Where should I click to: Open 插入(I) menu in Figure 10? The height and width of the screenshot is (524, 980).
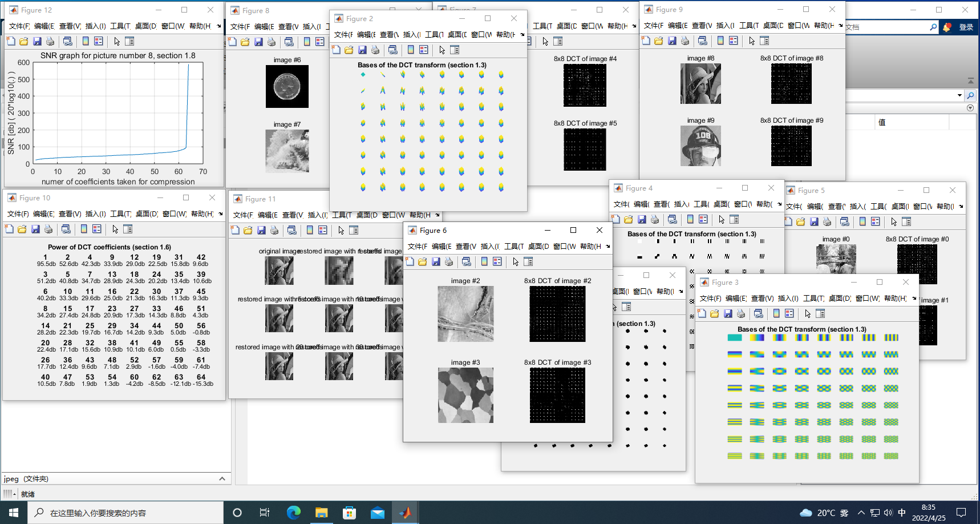pos(96,213)
